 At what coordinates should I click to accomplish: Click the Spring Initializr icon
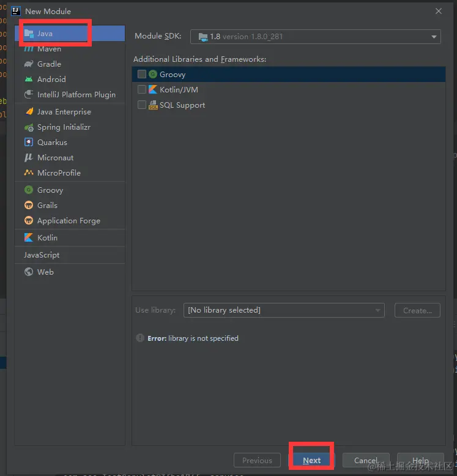[x=29, y=127]
